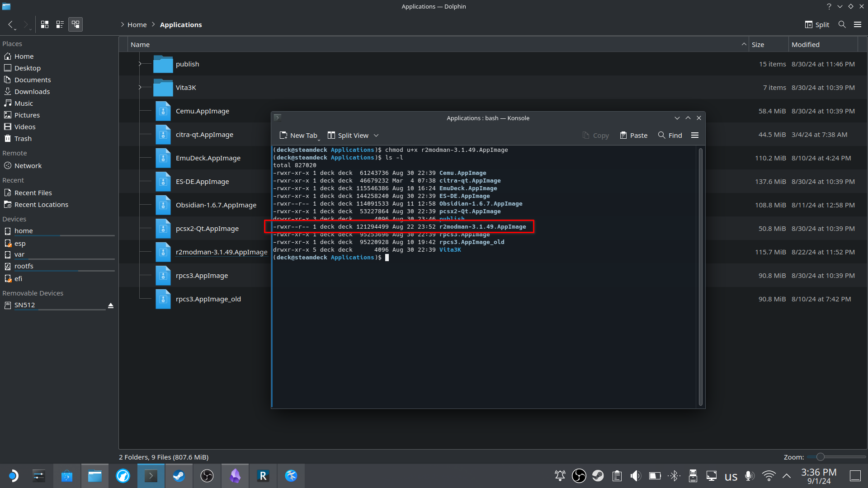The height and width of the screenshot is (488, 868).
Task: Click Paste in Konsole toolbar
Action: click(x=633, y=135)
